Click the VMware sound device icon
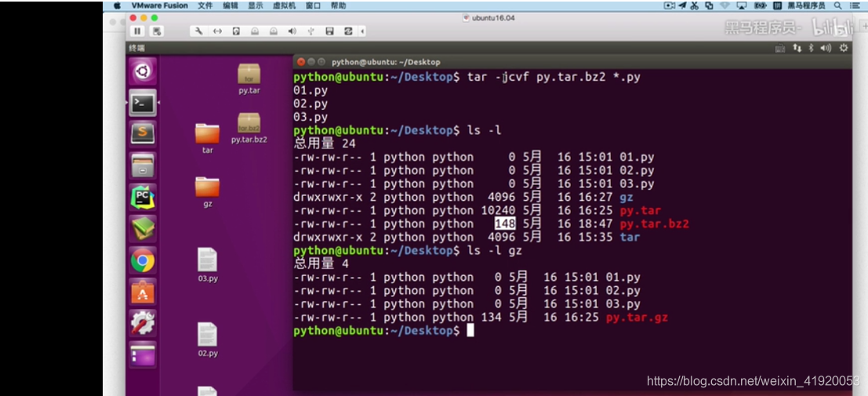868x396 pixels. click(292, 31)
